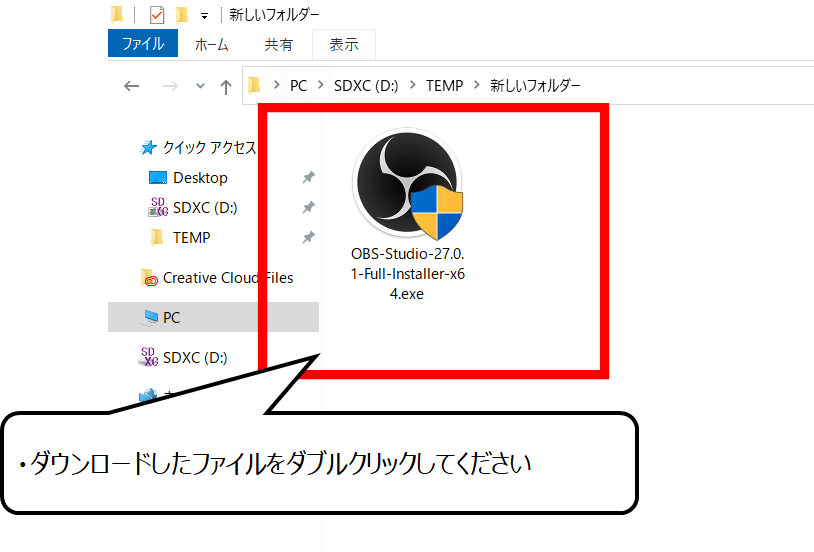Select the highlighted PC navigation item
The height and width of the screenshot is (552, 814).
[213, 317]
